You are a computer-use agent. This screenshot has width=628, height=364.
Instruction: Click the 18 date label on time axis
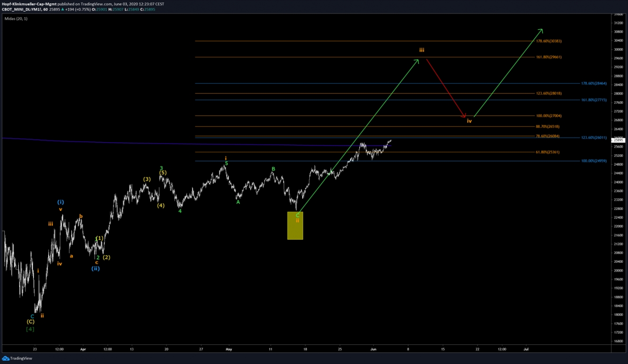coord(305,349)
